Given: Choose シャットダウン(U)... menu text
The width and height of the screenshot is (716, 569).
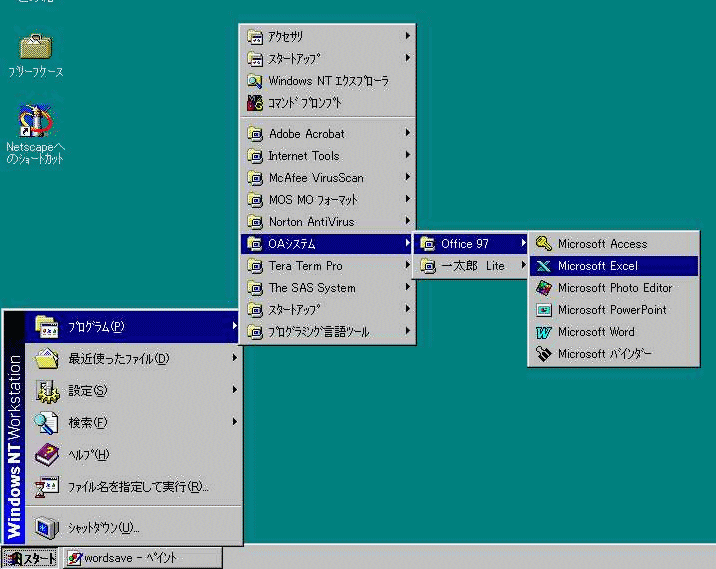Looking at the screenshot, I should tap(103, 528).
